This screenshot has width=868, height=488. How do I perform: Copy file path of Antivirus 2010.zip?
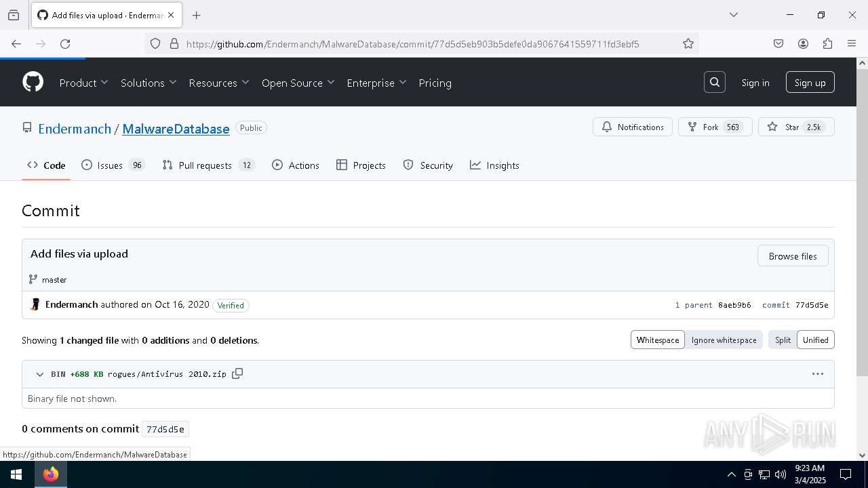pyautogui.click(x=237, y=373)
